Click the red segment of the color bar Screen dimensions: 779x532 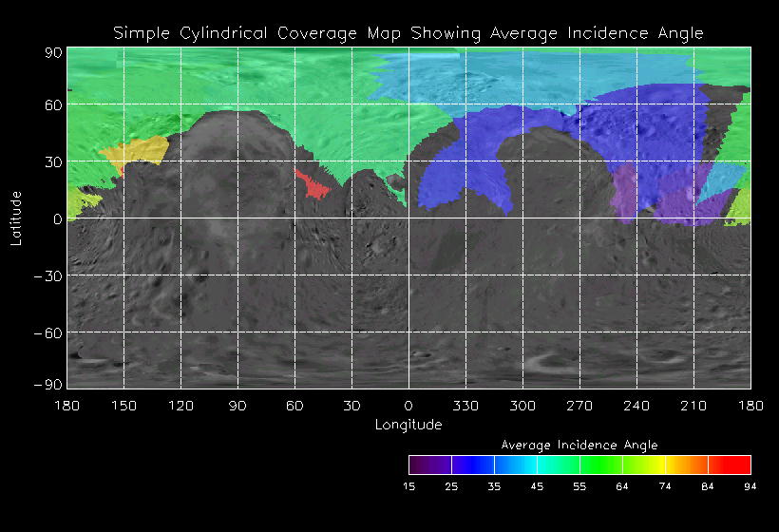[x=733, y=465]
